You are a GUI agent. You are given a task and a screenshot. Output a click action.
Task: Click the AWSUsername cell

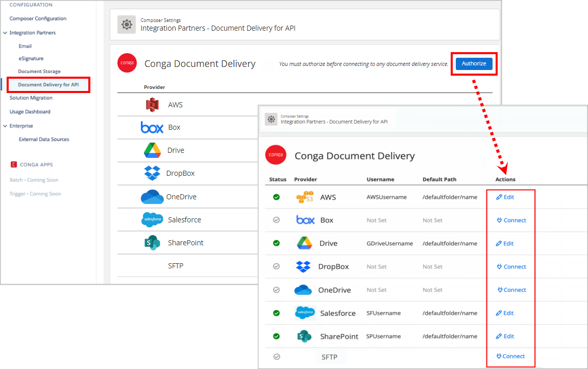point(386,197)
